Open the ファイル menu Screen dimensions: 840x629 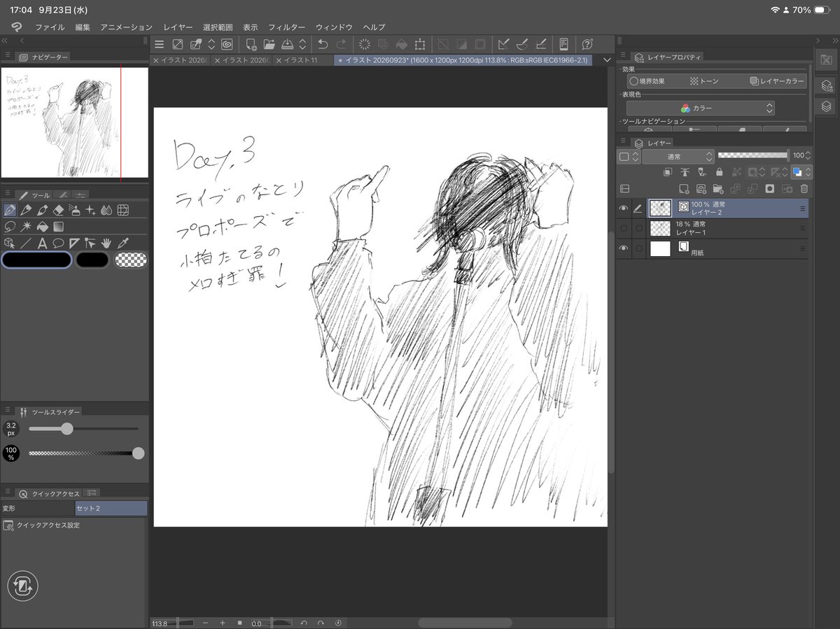point(50,27)
